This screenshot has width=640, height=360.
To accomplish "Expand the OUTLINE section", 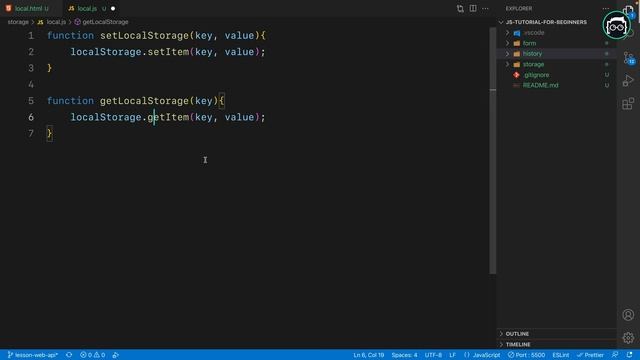I will point(557,334).
